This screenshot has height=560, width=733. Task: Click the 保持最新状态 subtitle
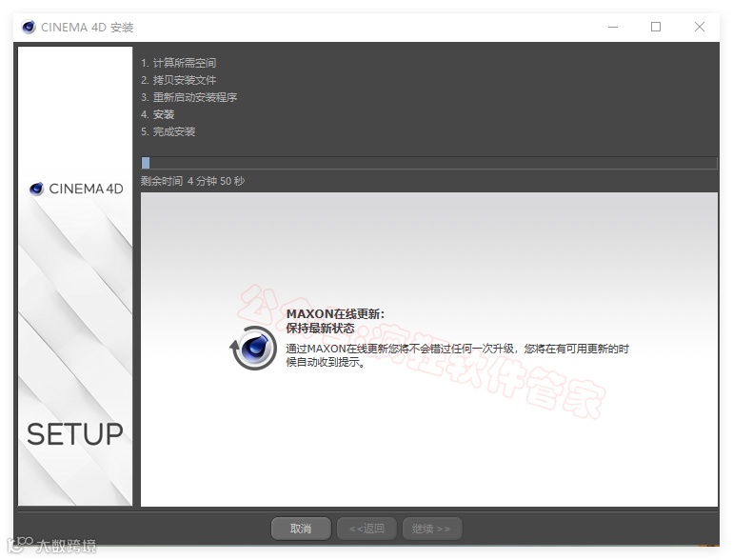(320, 329)
